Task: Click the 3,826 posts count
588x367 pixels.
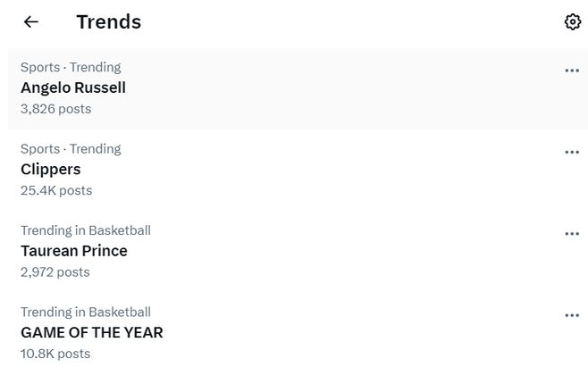Action: tap(55, 109)
